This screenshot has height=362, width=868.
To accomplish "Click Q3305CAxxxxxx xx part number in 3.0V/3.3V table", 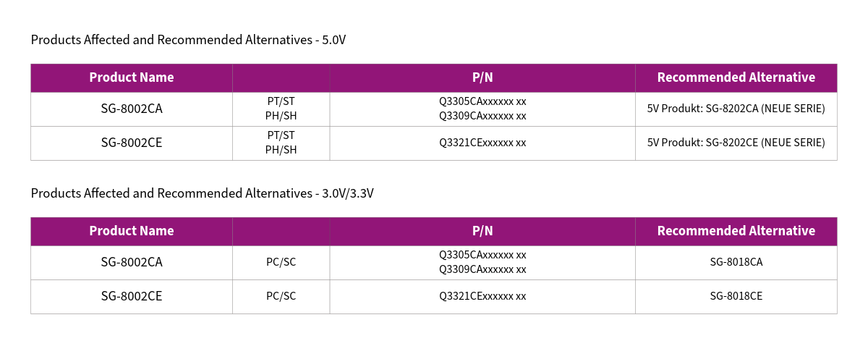I will [482, 255].
